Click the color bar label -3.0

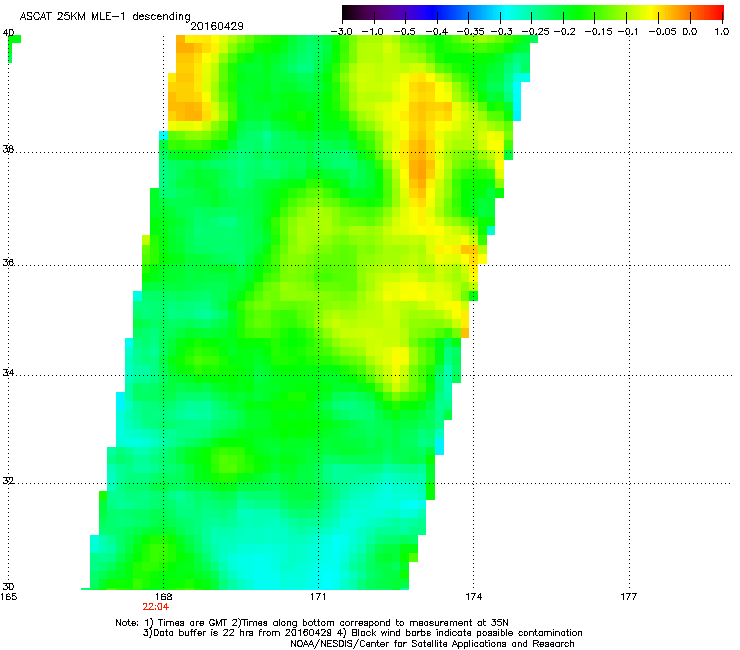342,32
